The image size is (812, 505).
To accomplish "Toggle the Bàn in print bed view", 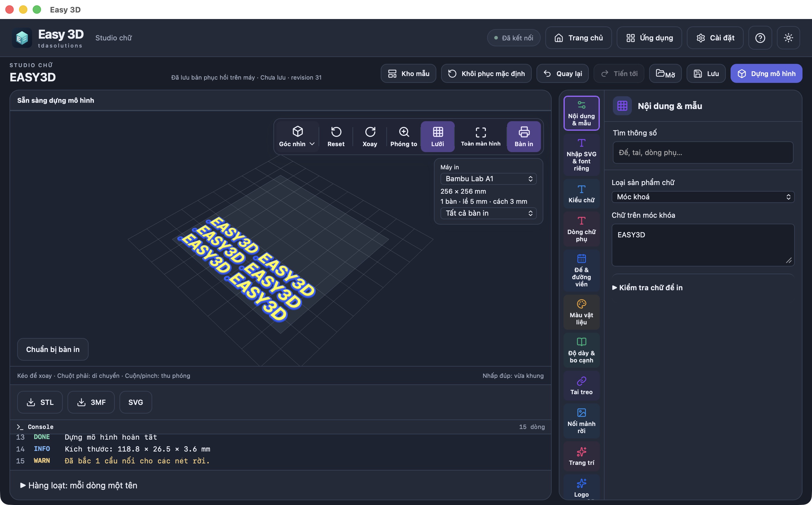I will (x=524, y=137).
